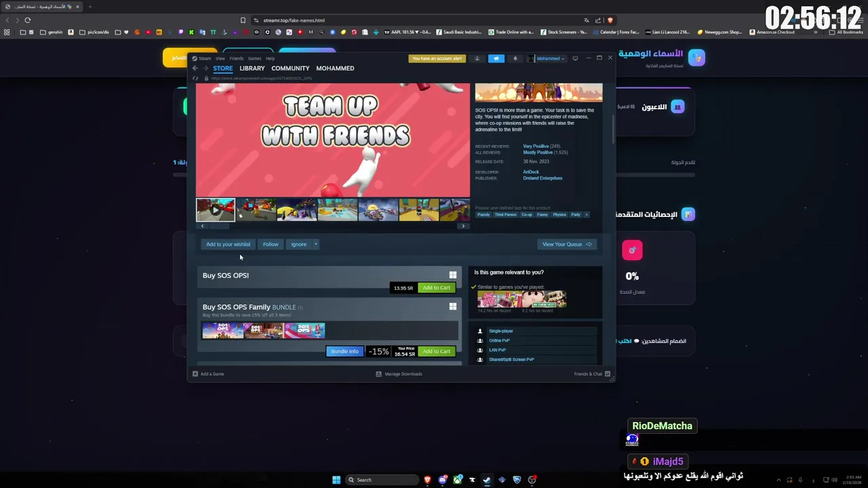Expand the Ignore options arrow
868x488 pixels.
coord(315,244)
